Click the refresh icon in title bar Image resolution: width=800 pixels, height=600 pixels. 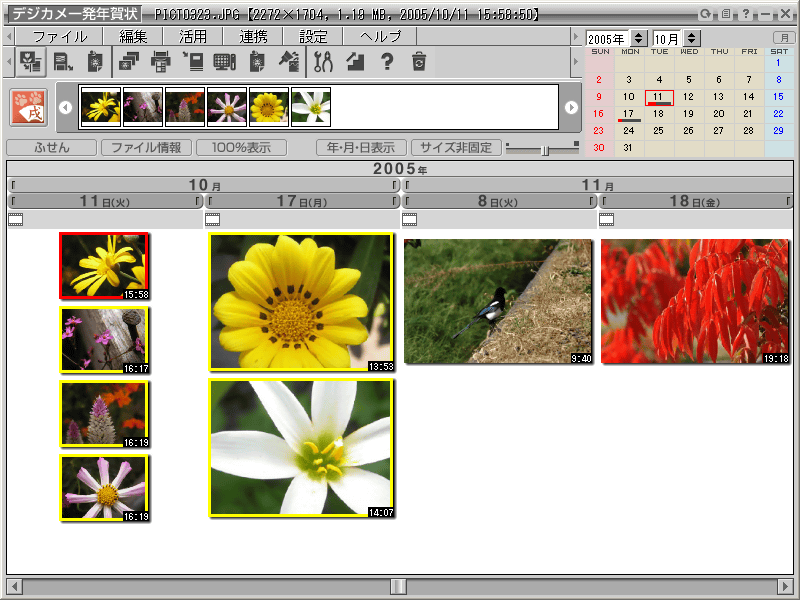click(705, 15)
